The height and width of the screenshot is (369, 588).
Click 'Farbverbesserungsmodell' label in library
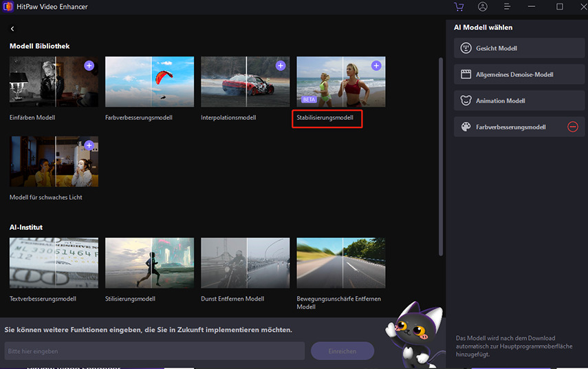point(139,118)
